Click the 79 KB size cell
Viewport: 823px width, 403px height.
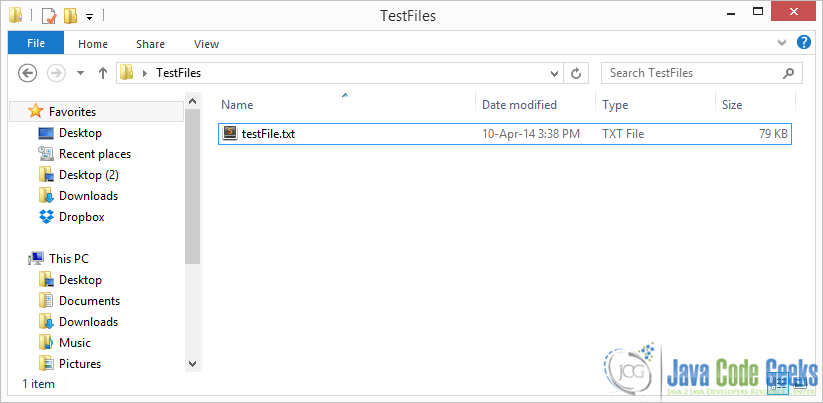773,134
